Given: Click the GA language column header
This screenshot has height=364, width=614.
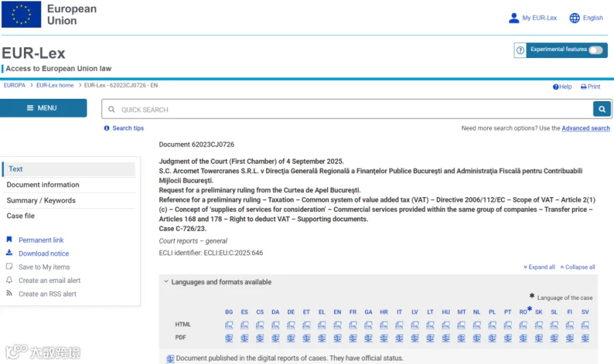Looking at the screenshot, I should click(x=368, y=312).
